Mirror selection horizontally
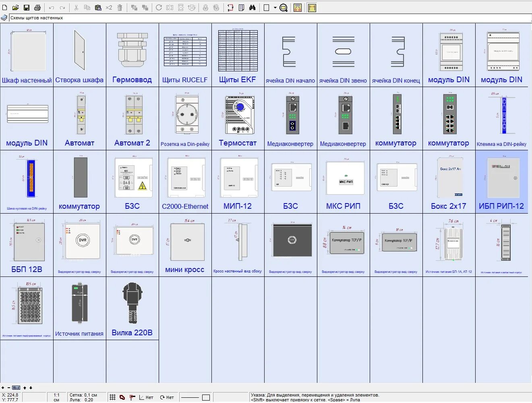Viewport: 532px width, 403px height. pos(170,8)
